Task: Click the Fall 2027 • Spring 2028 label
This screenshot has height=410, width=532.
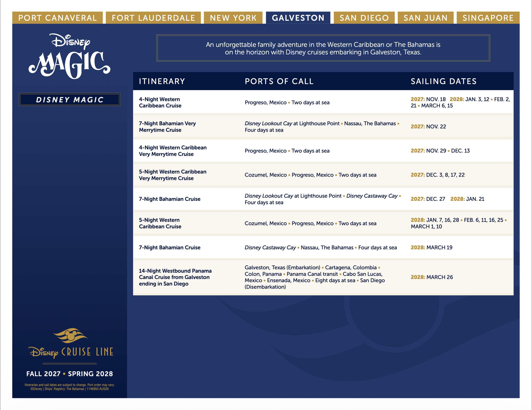Action: (70, 374)
